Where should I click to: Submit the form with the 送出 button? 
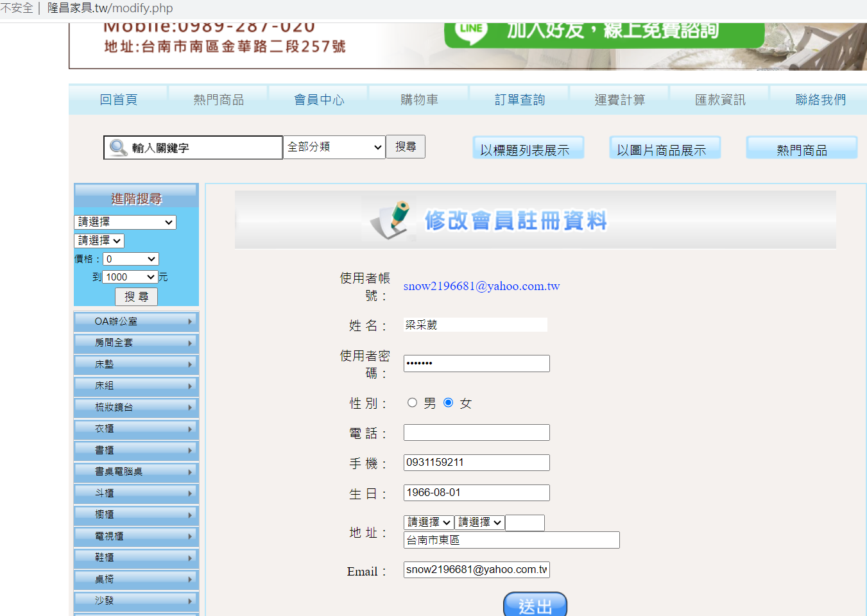(535, 605)
